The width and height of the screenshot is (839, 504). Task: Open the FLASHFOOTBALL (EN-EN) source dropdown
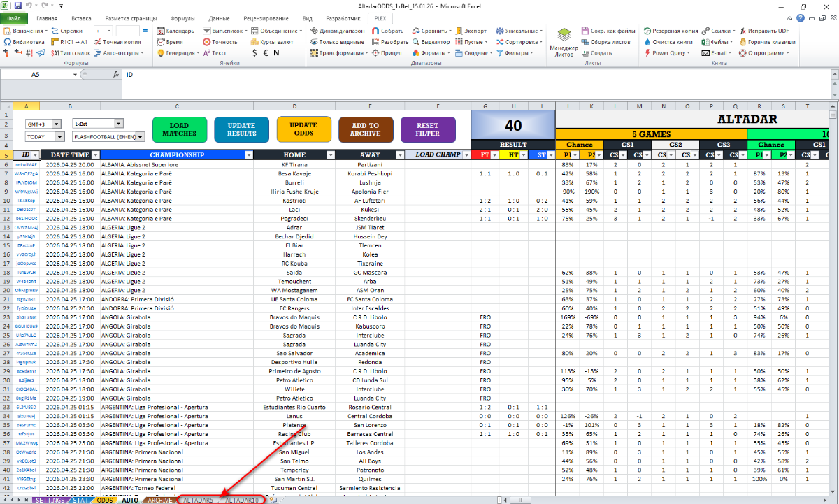[141, 137]
